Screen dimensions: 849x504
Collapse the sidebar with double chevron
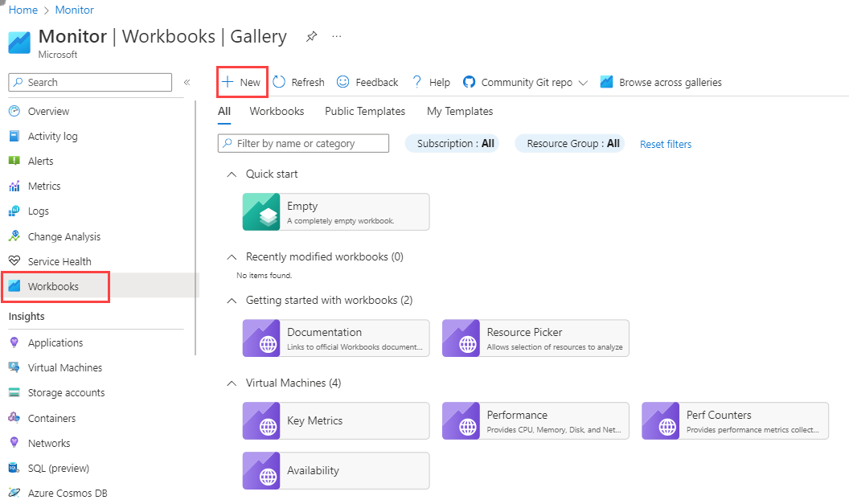pos(187,82)
